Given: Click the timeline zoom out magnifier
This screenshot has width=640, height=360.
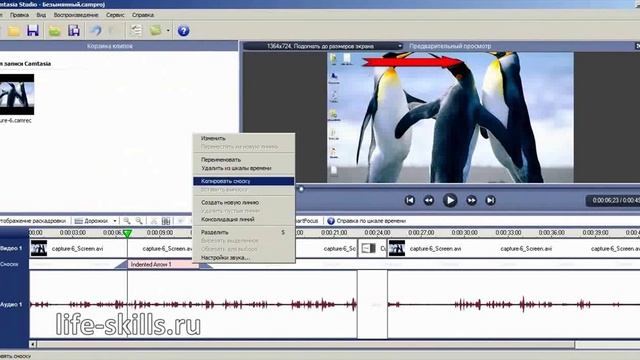Looking at the screenshot, I should (x=139, y=221).
